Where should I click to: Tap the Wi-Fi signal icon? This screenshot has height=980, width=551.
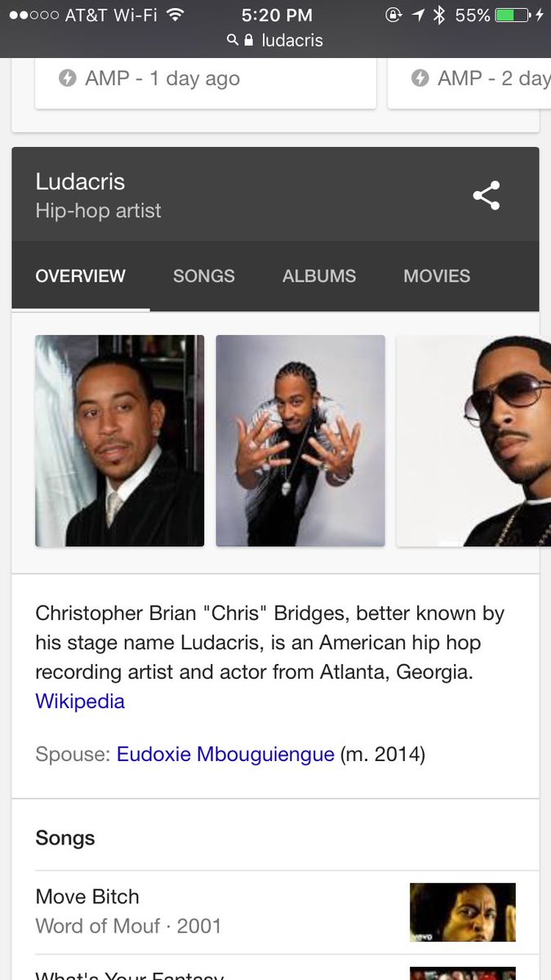[x=174, y=15]
